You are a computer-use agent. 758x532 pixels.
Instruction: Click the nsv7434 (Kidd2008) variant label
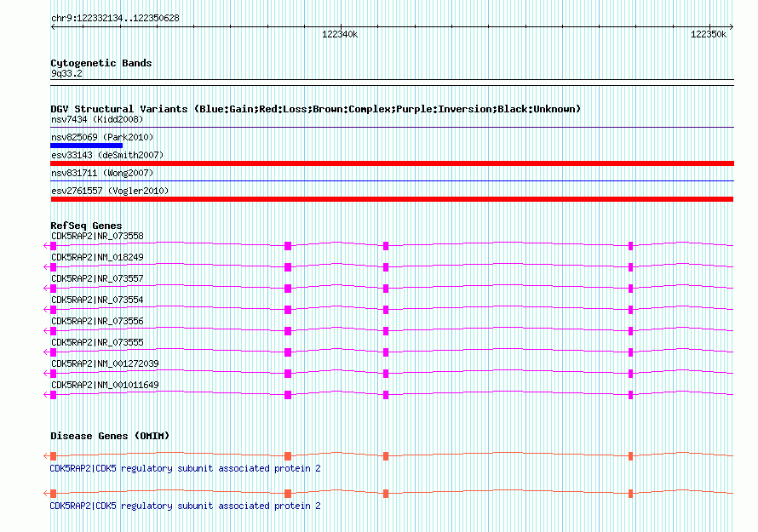[x=97, y=119]
